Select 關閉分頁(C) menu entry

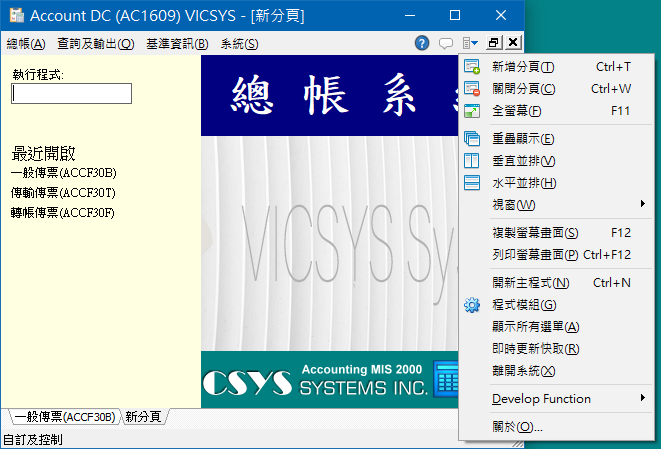click(x=556, y=89)
